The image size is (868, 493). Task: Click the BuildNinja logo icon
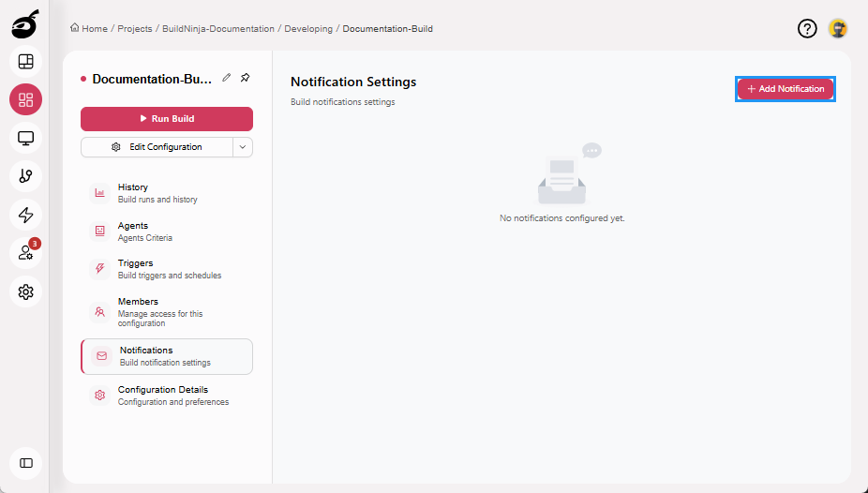click(x=25, y=23)
